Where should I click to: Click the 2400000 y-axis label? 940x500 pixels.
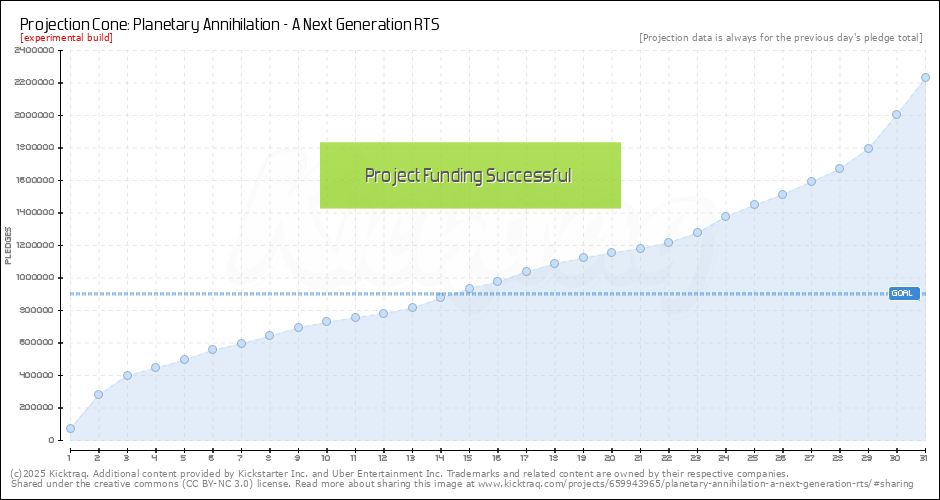[x=34, y=50]
